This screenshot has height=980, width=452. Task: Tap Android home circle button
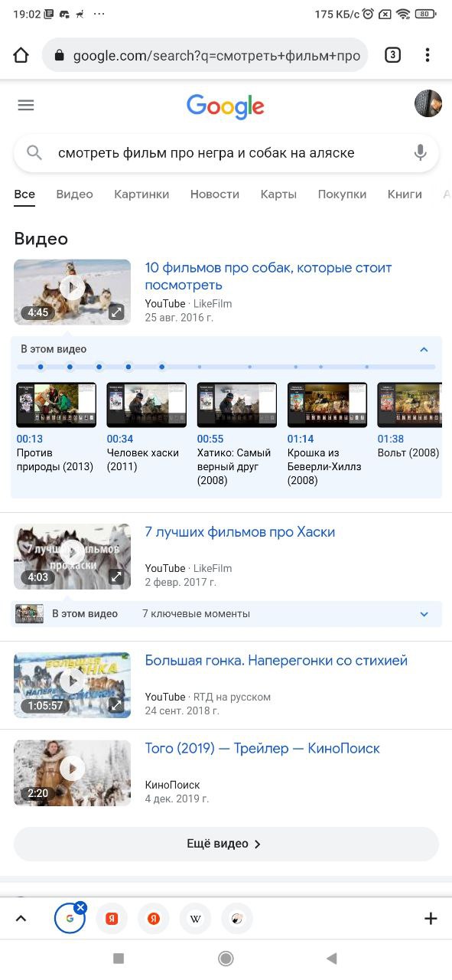tap(226, 959)
